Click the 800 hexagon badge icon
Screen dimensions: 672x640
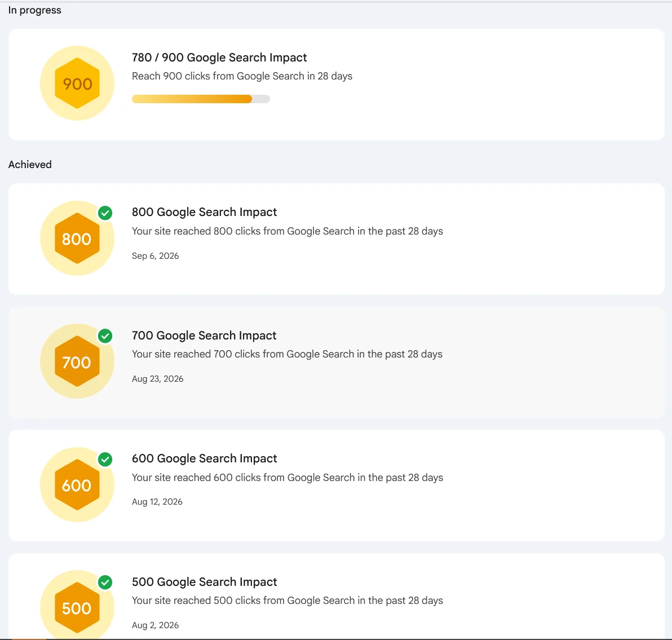pos(77,239)
